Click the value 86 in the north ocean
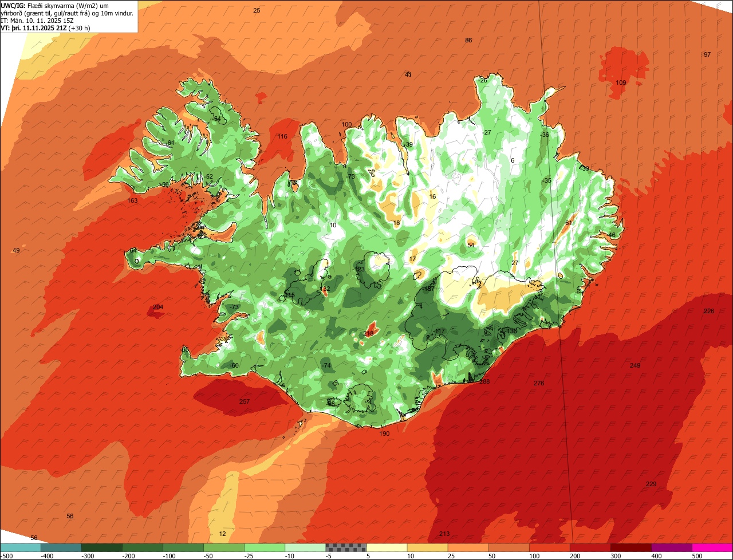The height and width of the screenshot is (560, 733). 468,40
